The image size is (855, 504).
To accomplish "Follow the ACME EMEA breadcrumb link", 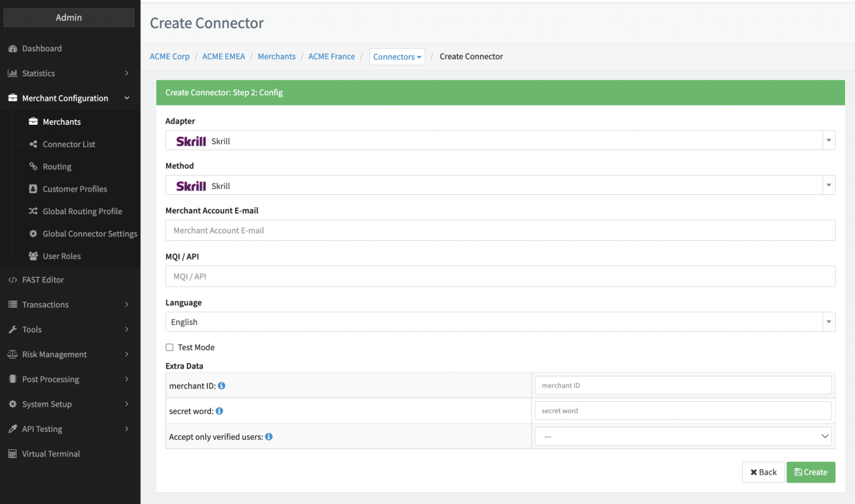I will click(223, 57).
